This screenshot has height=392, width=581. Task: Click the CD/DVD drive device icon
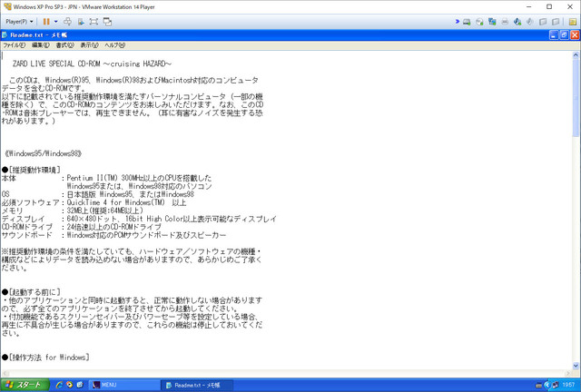[x=479, y=22]
